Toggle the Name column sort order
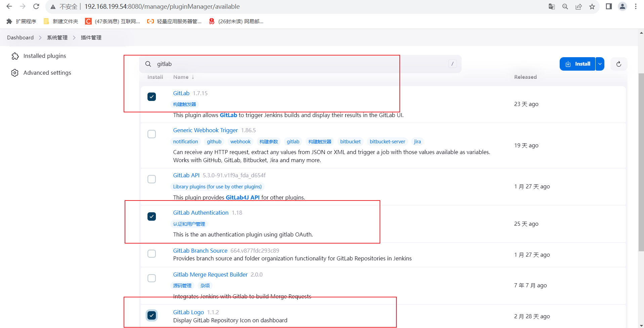This screenshot has height=328, width=644. pyautogui.click(x=183, y=77)
